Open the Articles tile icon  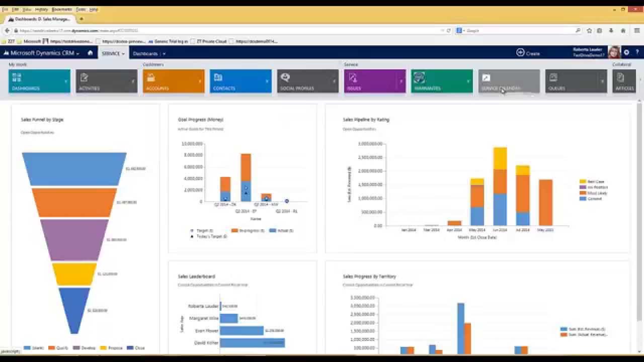[620, 77]
